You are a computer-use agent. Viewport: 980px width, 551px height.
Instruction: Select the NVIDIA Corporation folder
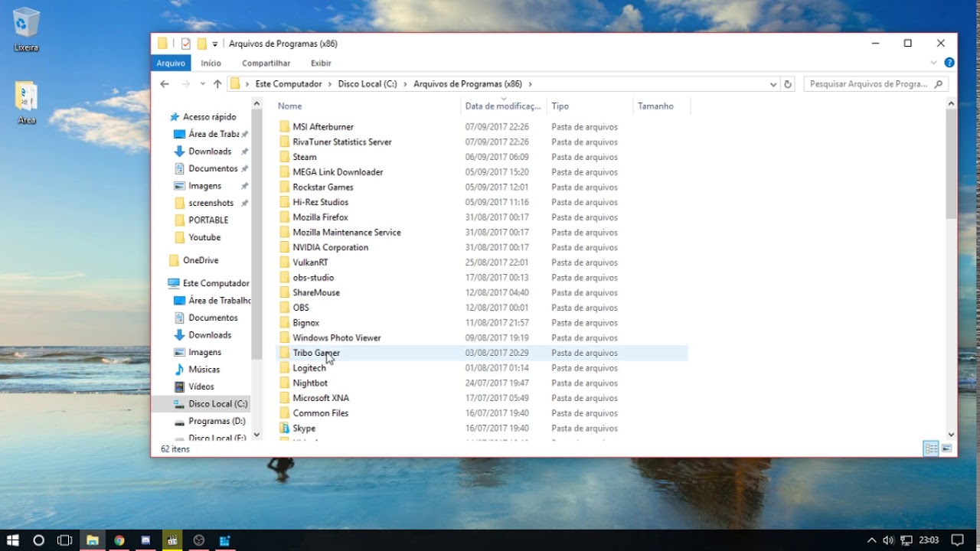point(331,247)
